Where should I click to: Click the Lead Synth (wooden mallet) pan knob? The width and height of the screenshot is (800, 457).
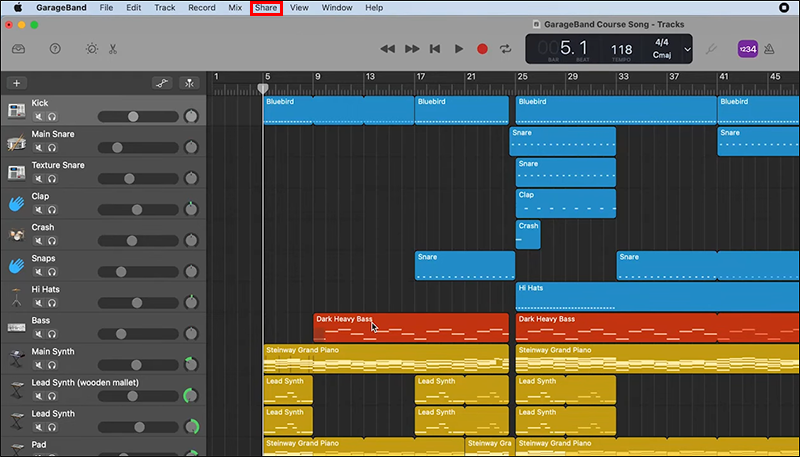(x=191, y=396)
